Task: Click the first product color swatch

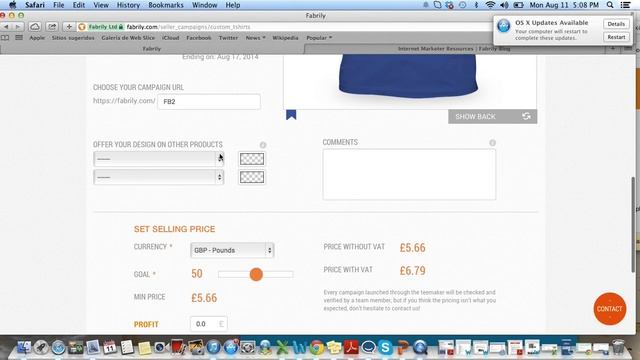Action: [x=252, y=159]
